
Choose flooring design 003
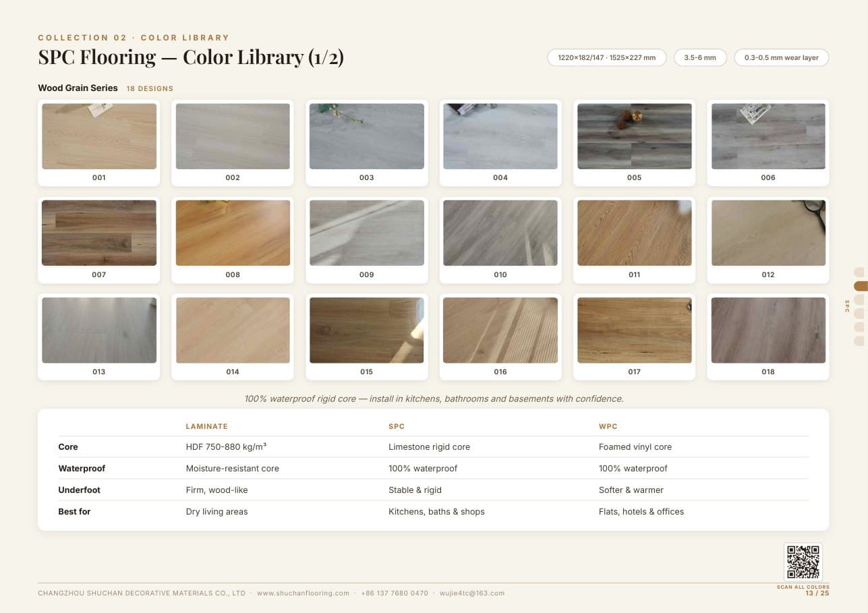(367, 136)
